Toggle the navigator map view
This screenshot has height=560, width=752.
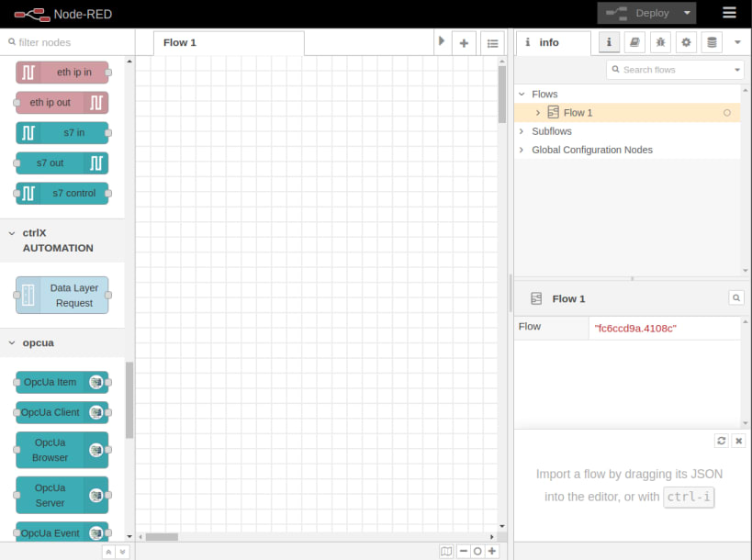pos(446,552)
